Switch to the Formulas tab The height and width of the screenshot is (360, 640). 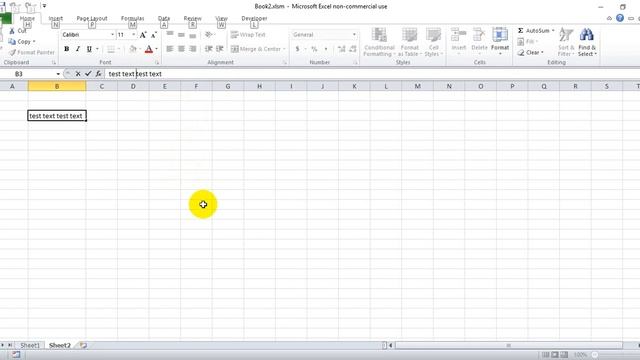[132, 18]
